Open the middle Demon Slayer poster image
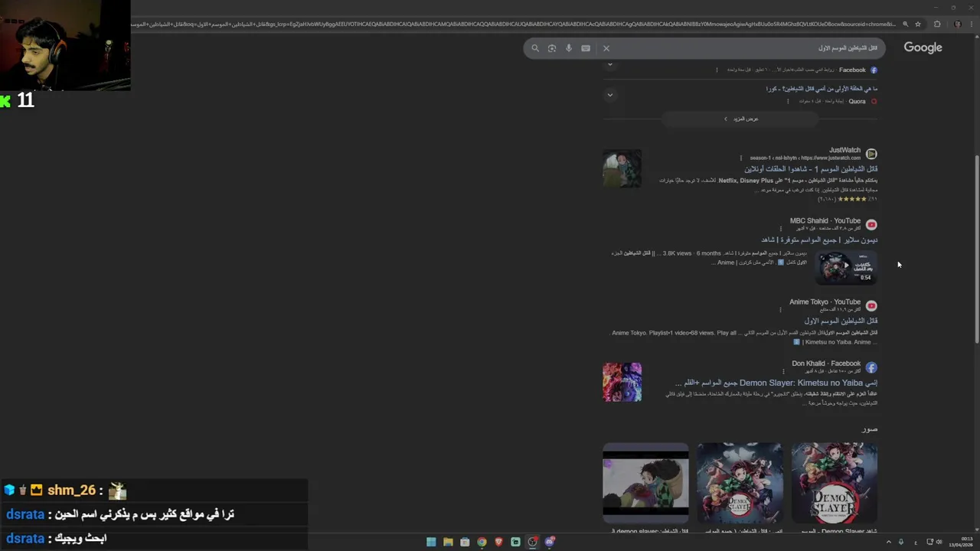 click(x=740, y=483)
